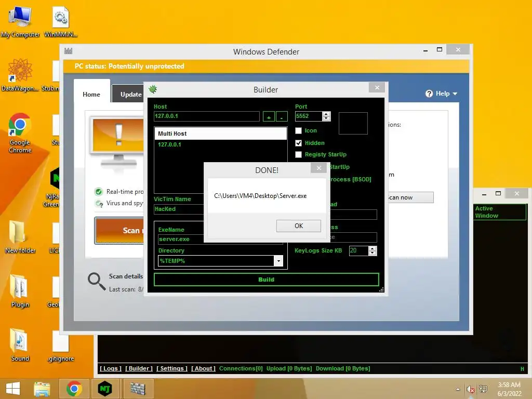Click the orange Scan button in Defender
This screenshot has width=532, height=399.
coord(119,231)
